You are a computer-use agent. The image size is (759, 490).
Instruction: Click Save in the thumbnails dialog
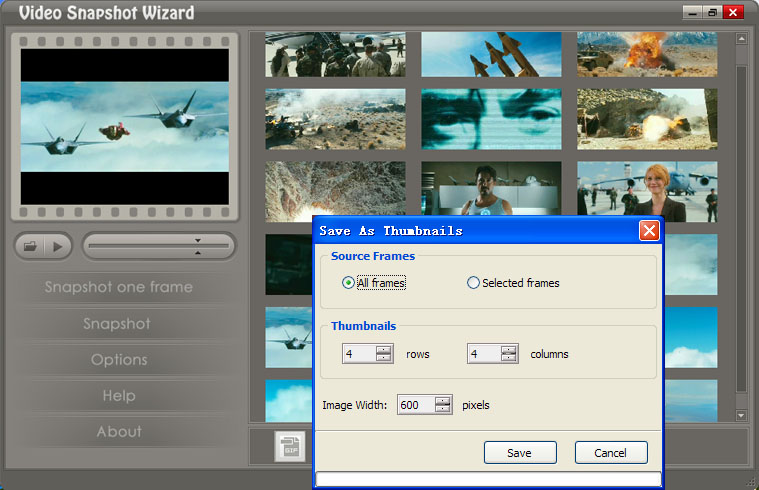pyautogui.click(x=520, y=453)
